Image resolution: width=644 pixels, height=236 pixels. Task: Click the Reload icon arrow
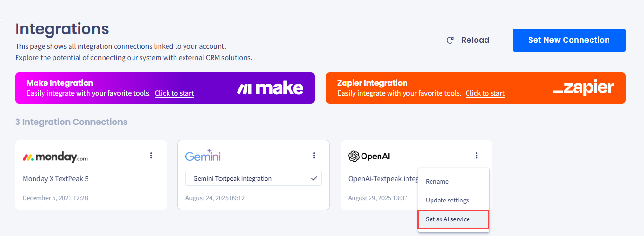point(450,40)
